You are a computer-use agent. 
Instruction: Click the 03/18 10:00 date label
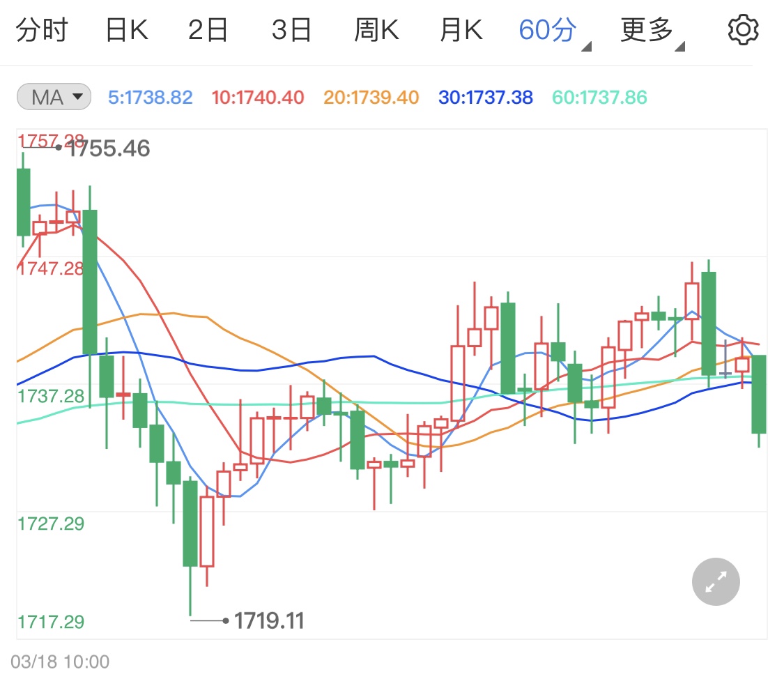pos(60,662)
